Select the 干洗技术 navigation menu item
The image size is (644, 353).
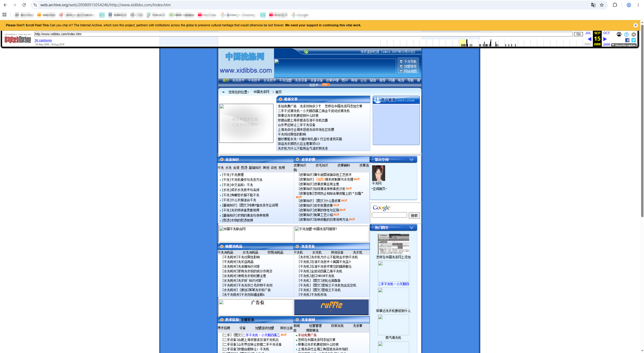point(254,81)
